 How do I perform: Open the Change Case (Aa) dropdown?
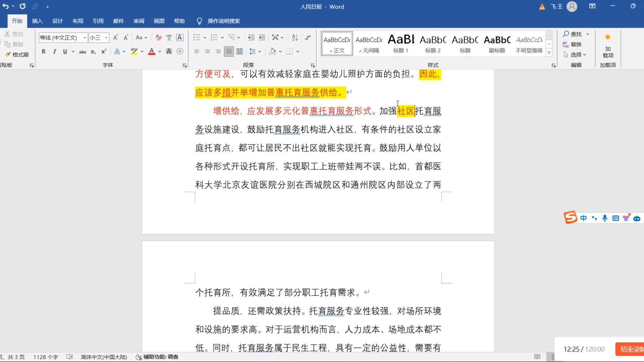click(x=141, y=37)
